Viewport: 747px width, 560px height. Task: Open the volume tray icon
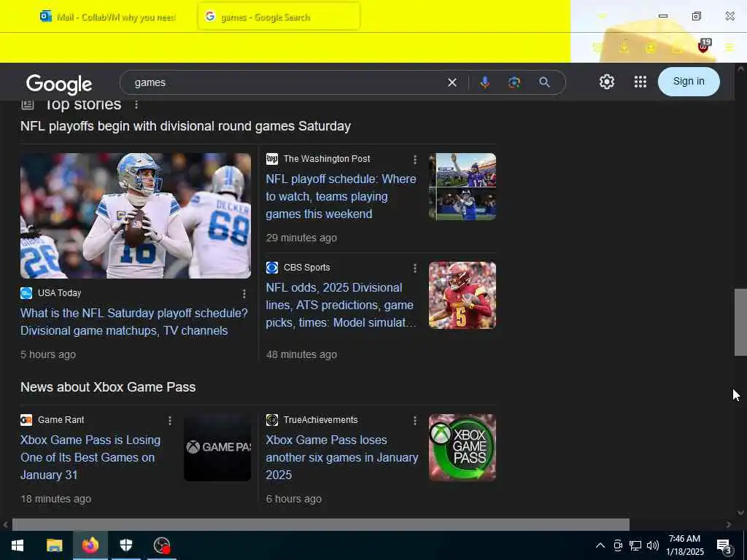tap(653, 545)
